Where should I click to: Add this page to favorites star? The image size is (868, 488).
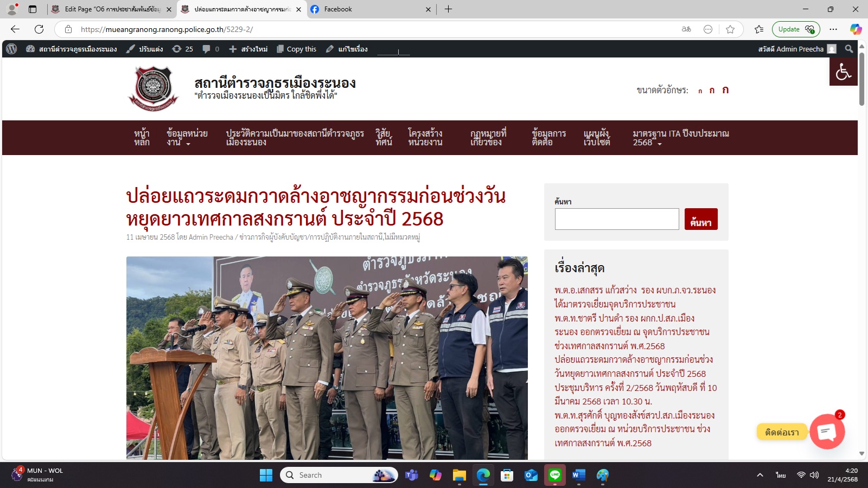(x=730, y=29)
